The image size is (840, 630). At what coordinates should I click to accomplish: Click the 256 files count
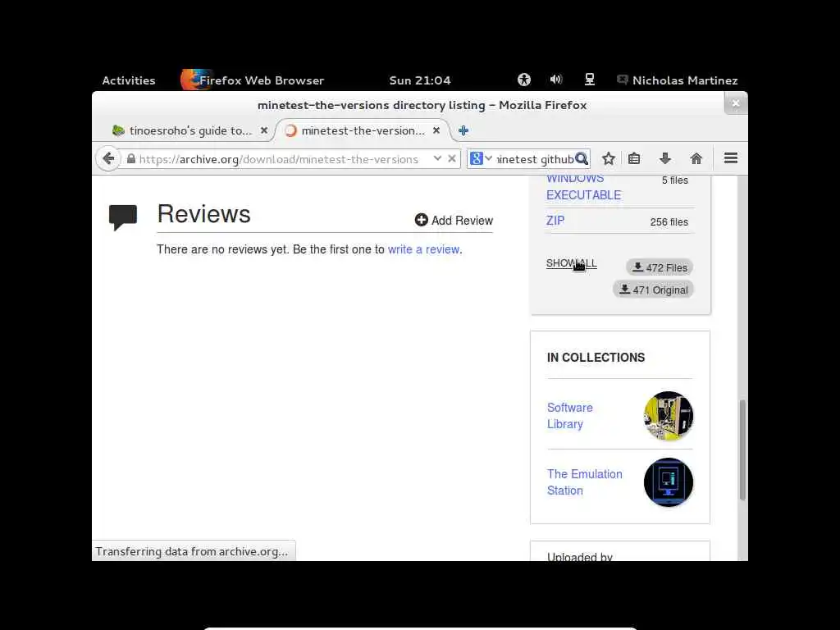[x=669, y=221]
